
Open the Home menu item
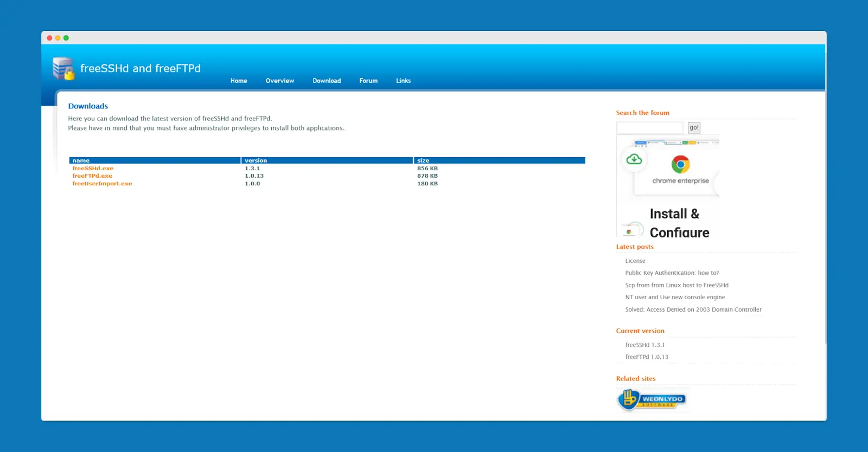tap(239, 81)
